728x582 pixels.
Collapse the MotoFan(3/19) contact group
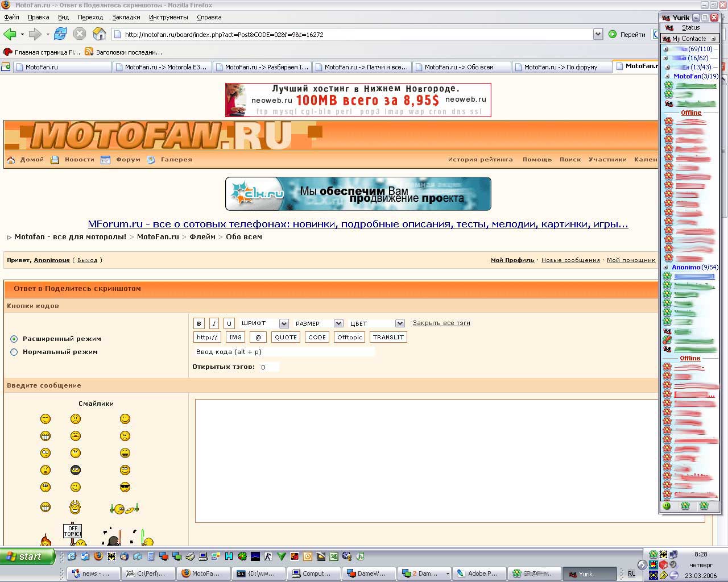tap(667, 76)
